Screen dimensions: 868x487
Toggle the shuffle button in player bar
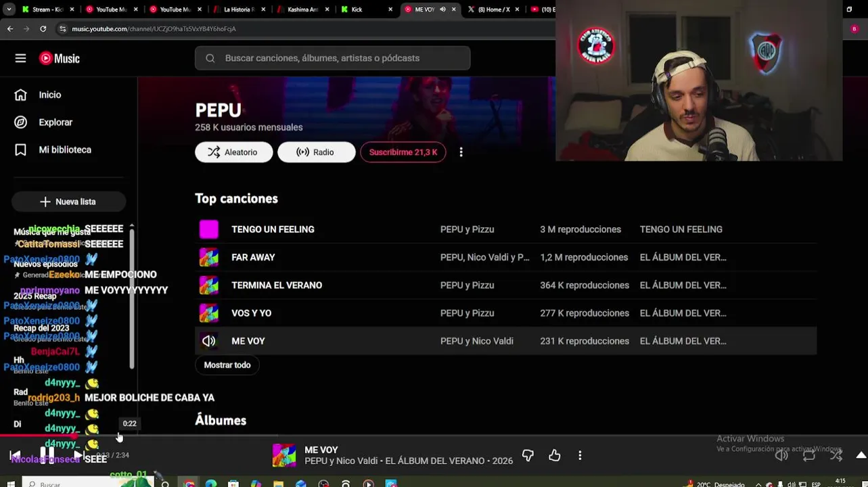[x=837, y=455]
